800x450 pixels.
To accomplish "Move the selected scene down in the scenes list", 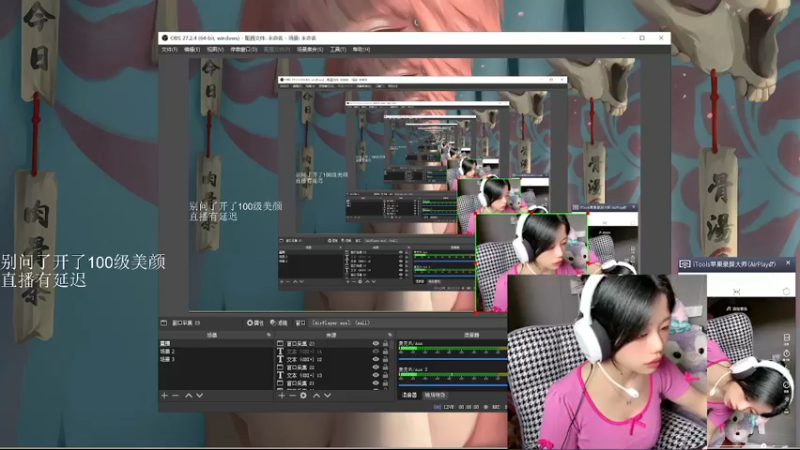I will click(199, 395).
